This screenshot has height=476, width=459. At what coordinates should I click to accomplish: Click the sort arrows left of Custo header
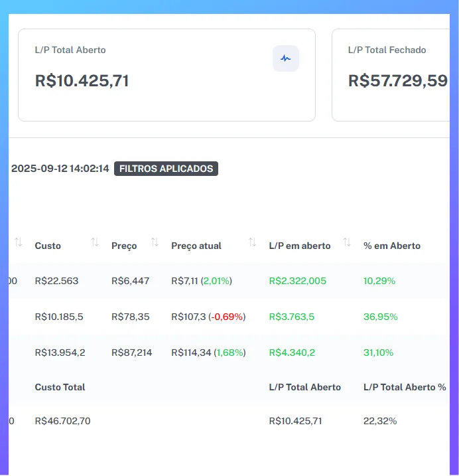18,243
